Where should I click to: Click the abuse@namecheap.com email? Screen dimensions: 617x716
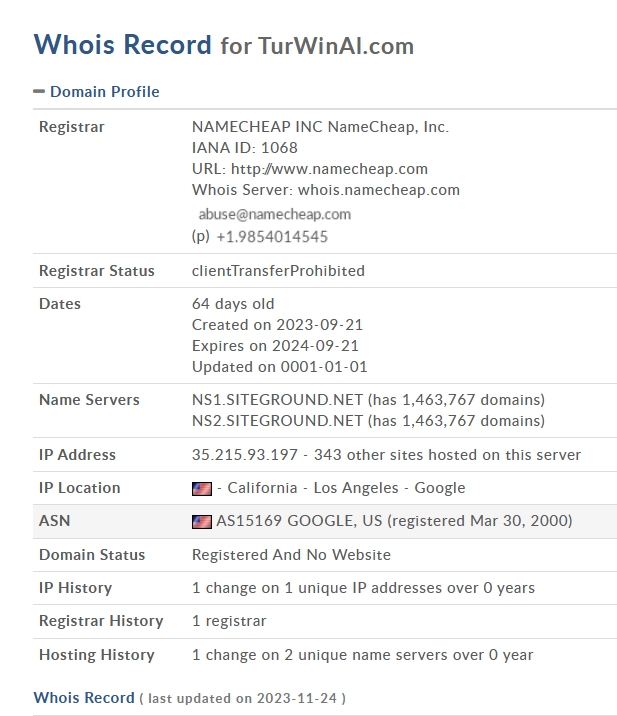pyautogui.click(x=274, y=214)
